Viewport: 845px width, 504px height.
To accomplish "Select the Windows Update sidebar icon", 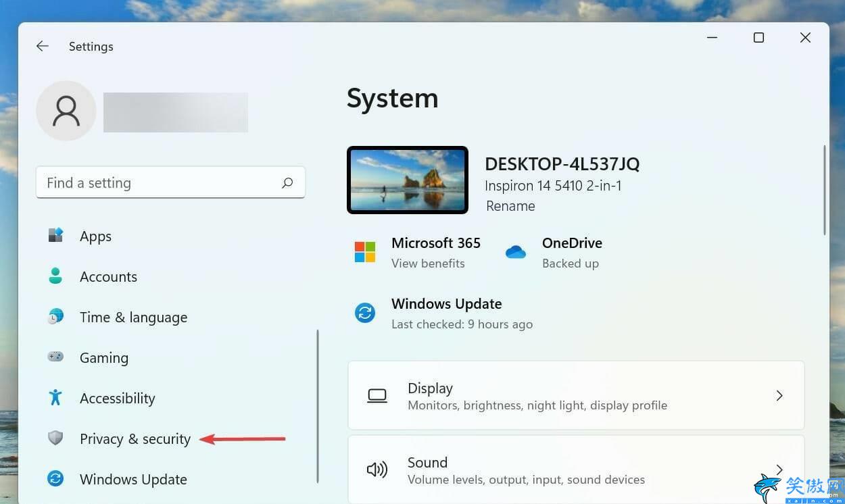I will (x=55, y=478).
